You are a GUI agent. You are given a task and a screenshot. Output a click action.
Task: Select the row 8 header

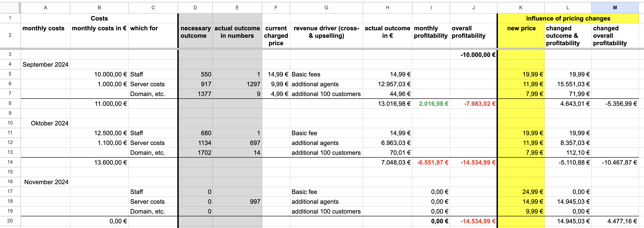coord(10,103)
